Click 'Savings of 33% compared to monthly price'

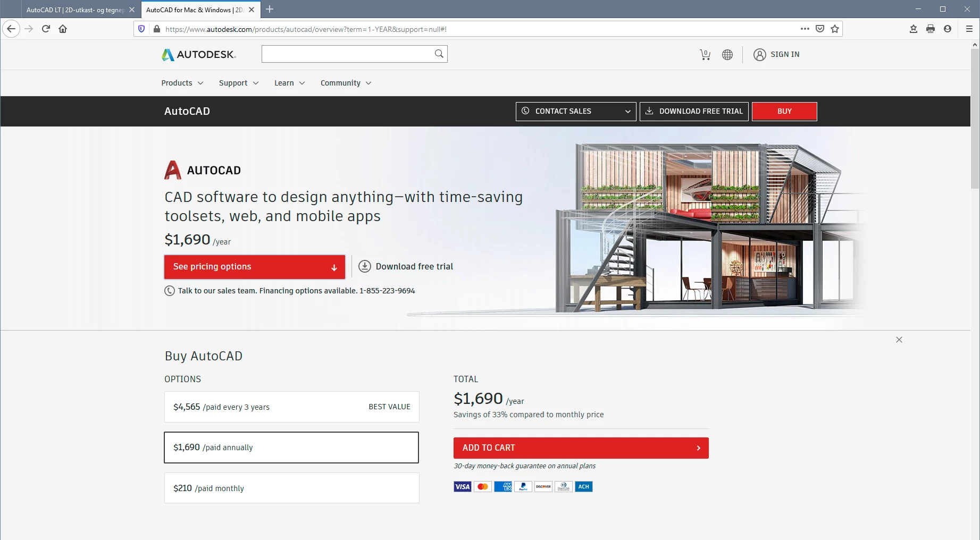[529, 415]
